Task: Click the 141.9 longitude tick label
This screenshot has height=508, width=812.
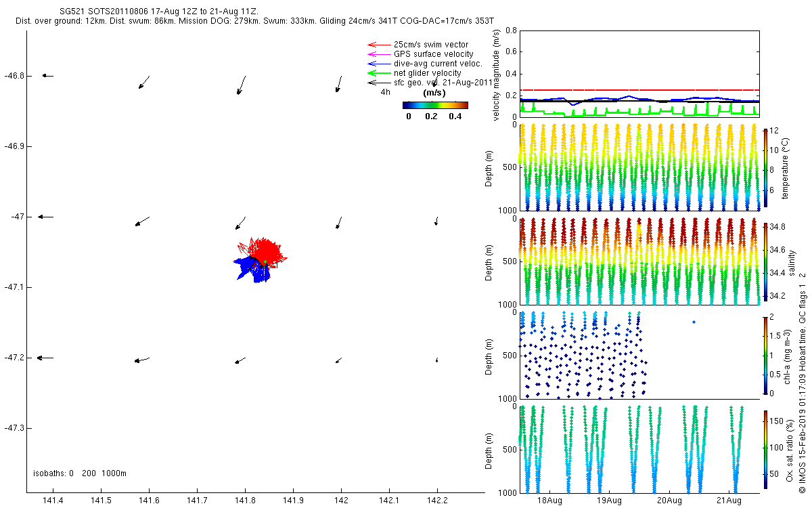Action: [x=293, y=501]
